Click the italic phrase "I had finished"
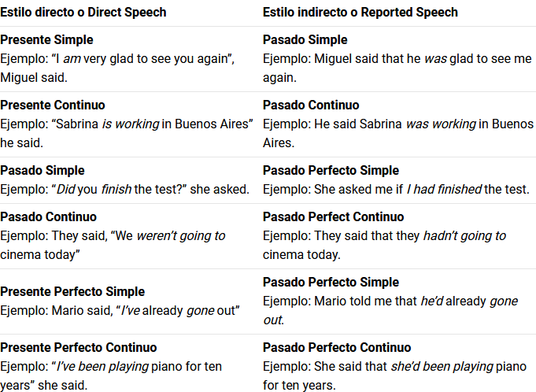This screenshot has width=536, height=392. pyautogui.click(x=442, y=190)
